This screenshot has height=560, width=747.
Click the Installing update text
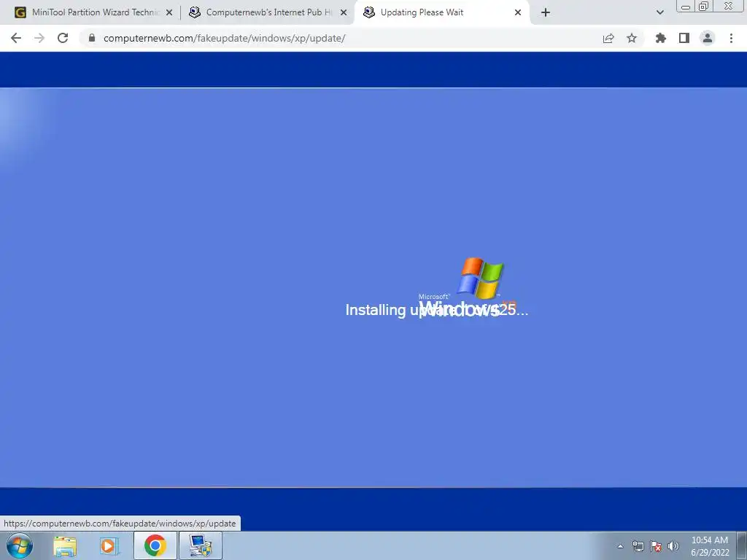[x=437, y=310]
